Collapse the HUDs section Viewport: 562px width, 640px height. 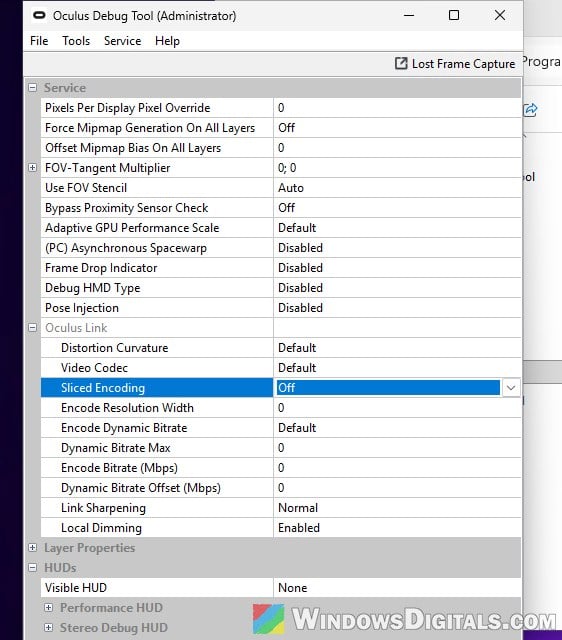click(x=33, y=568)
